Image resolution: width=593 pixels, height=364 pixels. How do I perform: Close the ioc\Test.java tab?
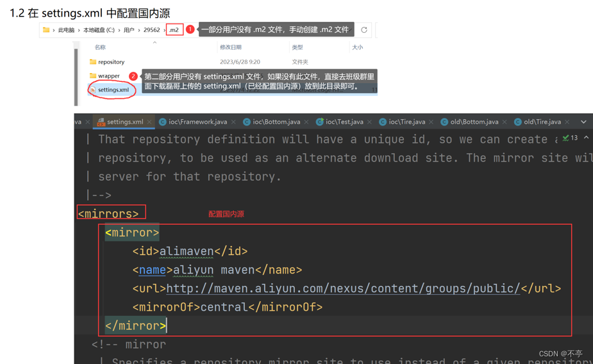pyautogui.click(x=369, y=122)
